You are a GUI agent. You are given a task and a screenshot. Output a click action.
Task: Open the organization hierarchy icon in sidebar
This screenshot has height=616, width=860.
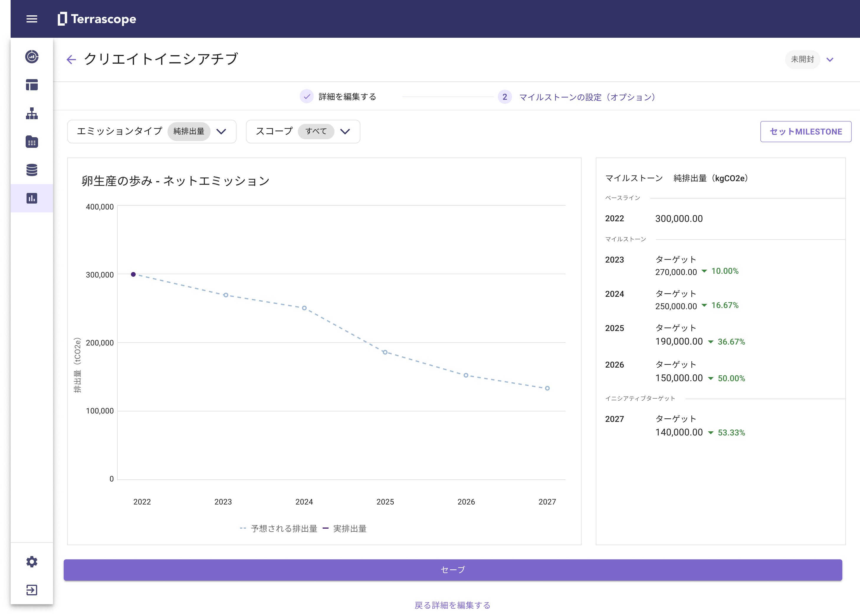pos(32,113)
